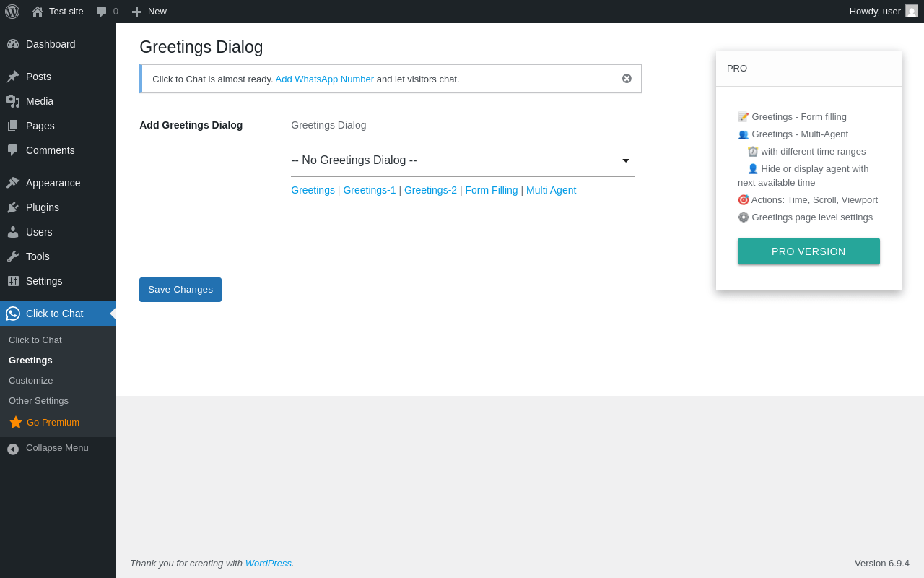Click the Collapse Menu arrow icon

[13, 449]
